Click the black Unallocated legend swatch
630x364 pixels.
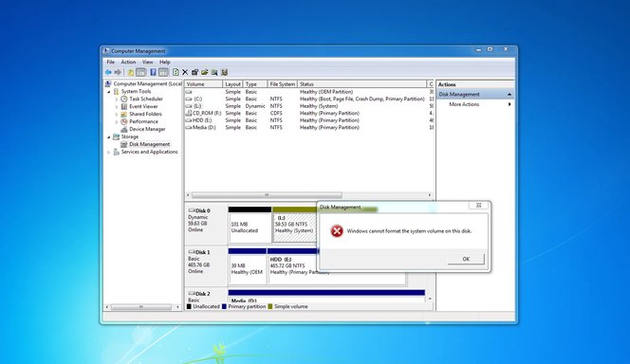click(x=189, y=306)
